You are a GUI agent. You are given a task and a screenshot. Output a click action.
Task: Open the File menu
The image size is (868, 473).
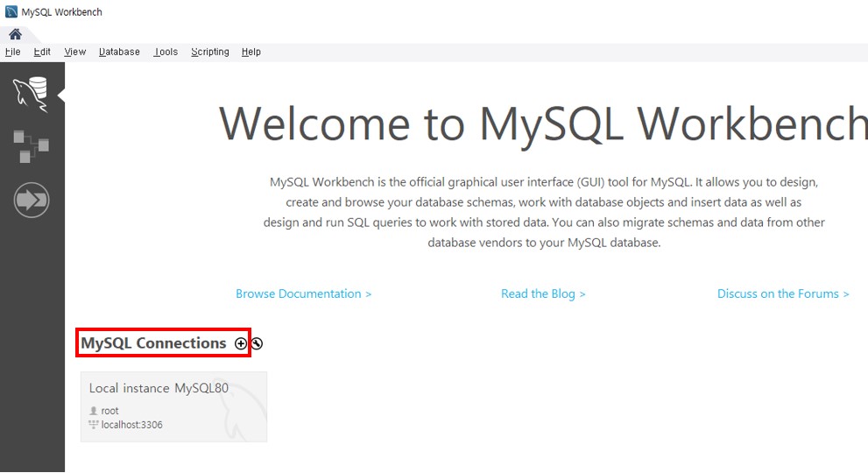pyautogui.click(x=13, y=52)
